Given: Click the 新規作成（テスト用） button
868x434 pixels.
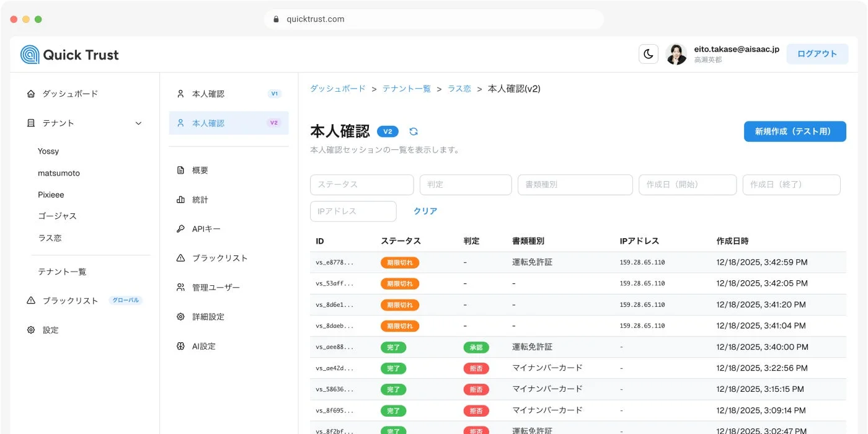Looking at the screenshot, I should coord(795,131).
